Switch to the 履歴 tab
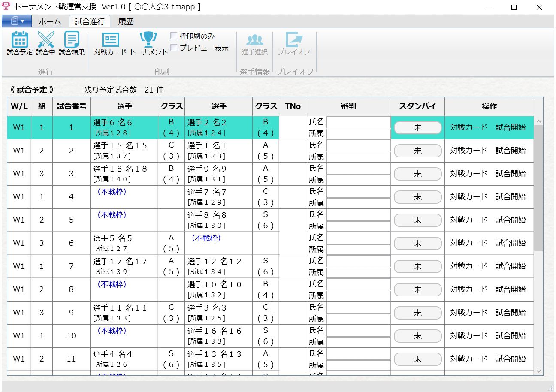Screen dimensions: 556x392 [x=126, y=22]
